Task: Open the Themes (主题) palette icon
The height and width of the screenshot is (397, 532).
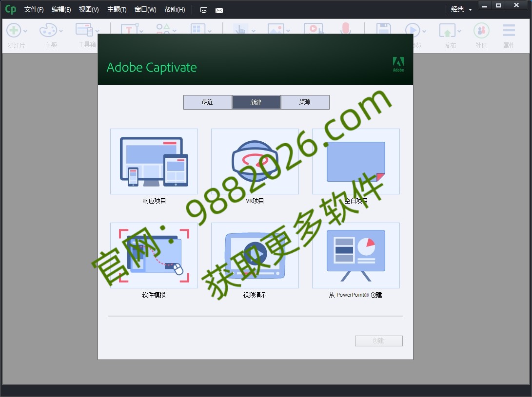Action: pyautogui.click(x=48, y=30)
